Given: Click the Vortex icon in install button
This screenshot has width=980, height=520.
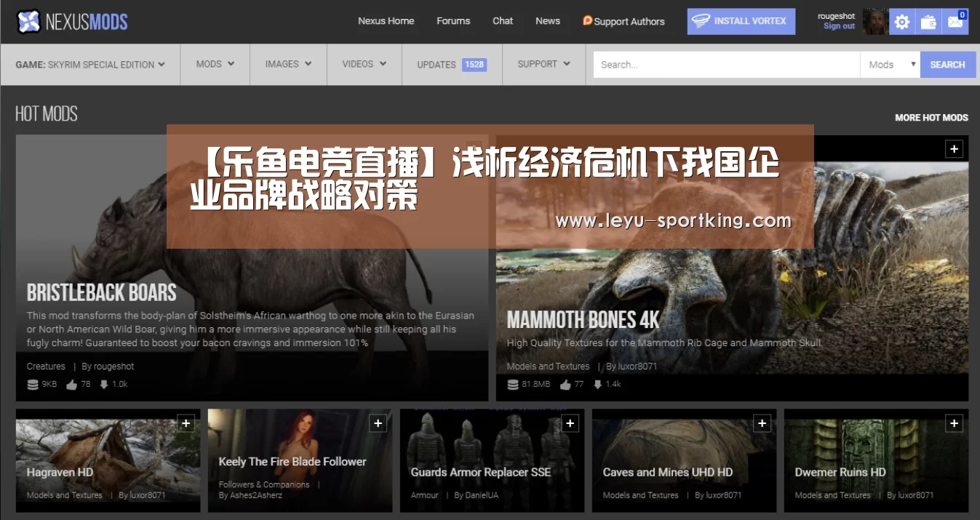Looking at the screenshot, I should coord(701,21).
